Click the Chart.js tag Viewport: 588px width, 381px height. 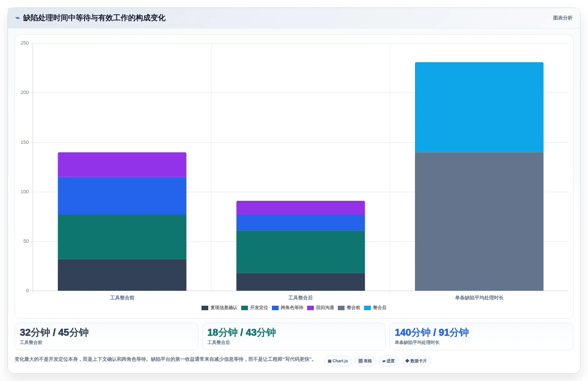[x=338, y=361]
